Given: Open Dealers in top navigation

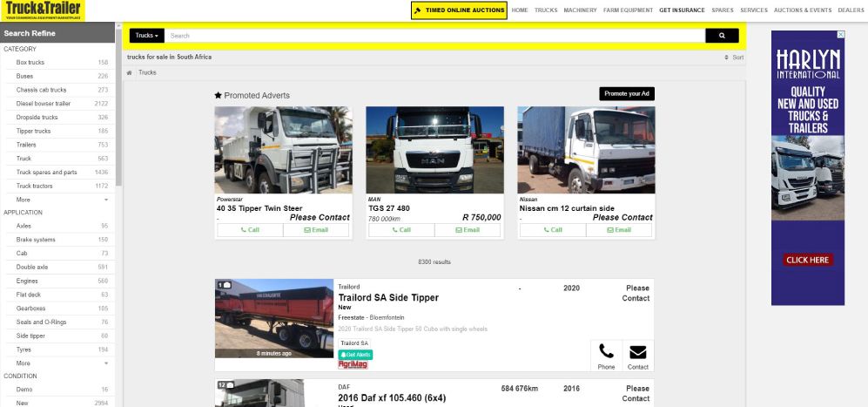Looking at the screenshot, I should (851, 10).
